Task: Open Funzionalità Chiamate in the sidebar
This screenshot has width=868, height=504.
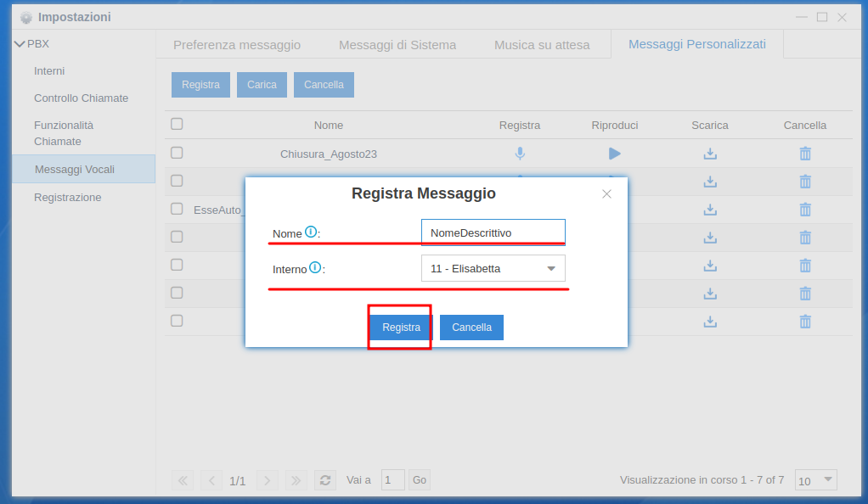Action: click(64, 133)
